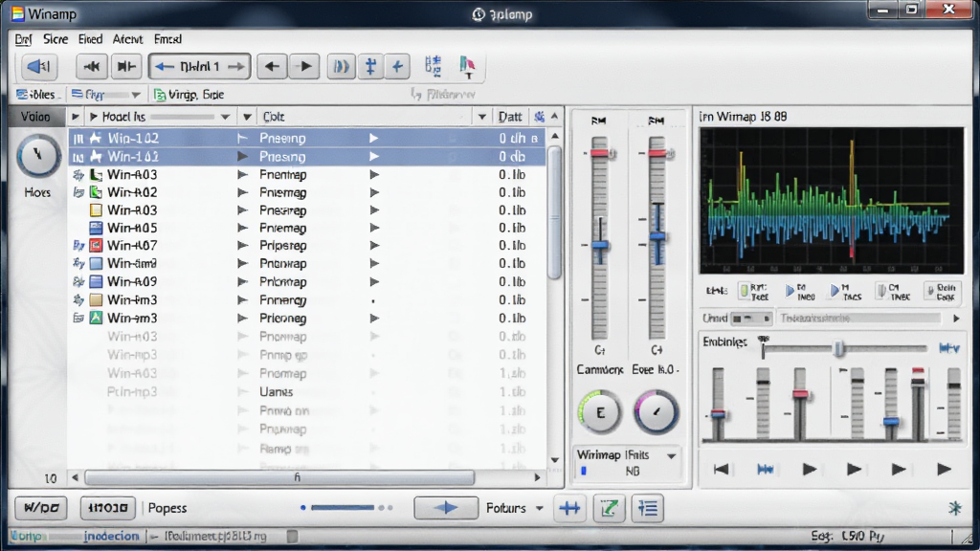Viewport: 980px width, 551px height.
Task: Toggle the Rat Tree option below visualizer
Action: 754,292
